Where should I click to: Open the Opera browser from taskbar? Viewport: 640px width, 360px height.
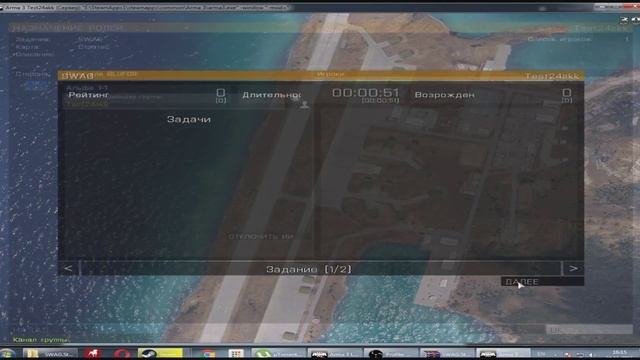(122, 354)
